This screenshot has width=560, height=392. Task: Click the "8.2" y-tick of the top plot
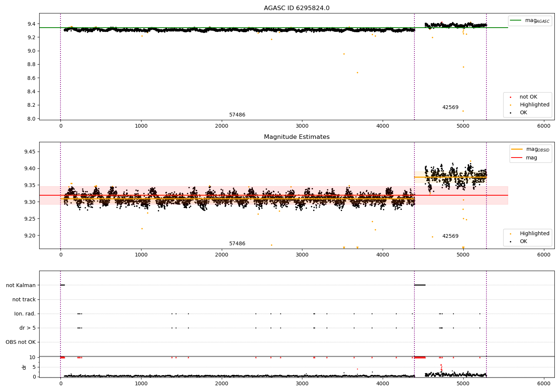pyautogui.click(x=32, y=105)
